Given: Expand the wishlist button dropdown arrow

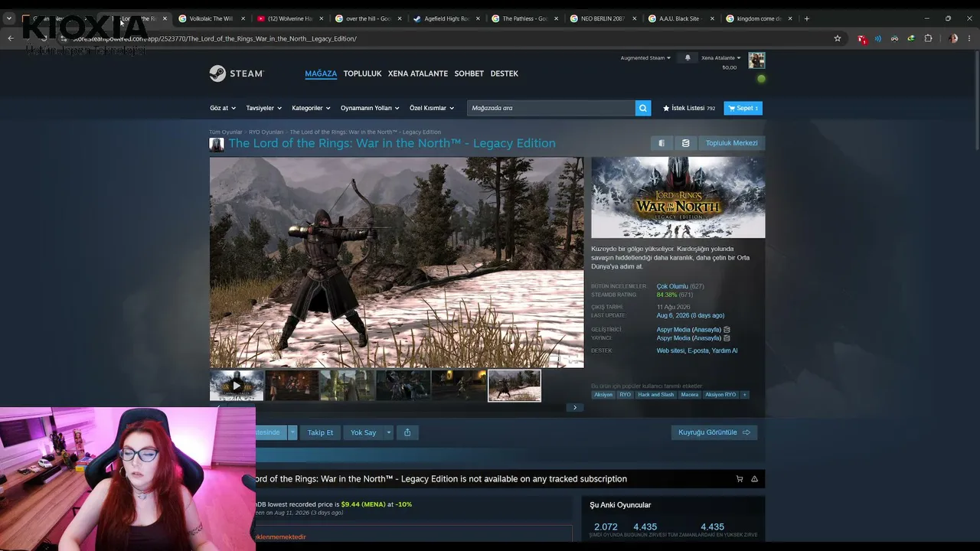Looking at the screenshot, I should [x=292, y=432].
